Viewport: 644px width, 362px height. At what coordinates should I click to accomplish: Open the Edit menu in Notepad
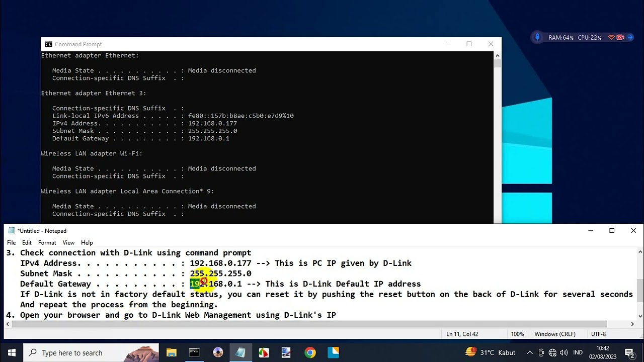pyautogui.click(x=27, y=243)
